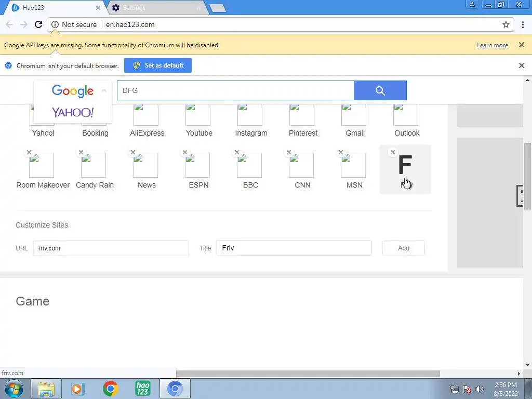
Task: Click the URL field containing friv.com
Action: tap(111, 248)
